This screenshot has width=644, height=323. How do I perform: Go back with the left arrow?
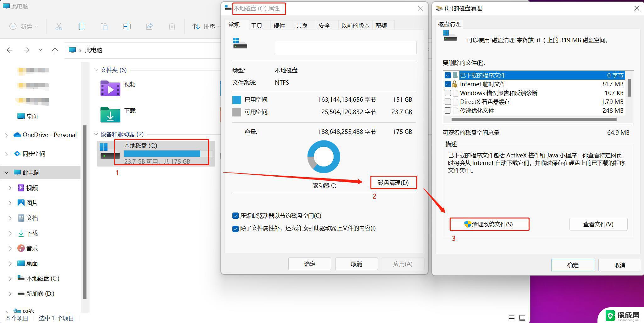click(10, 50)
